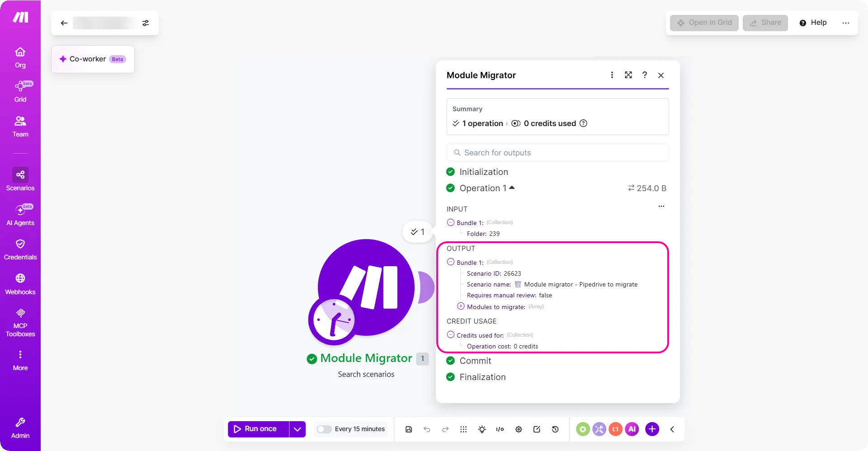This screenshot has width=868, height=451.
Task: Open the Run once dropdown arrow
Action: pos(297,429)
